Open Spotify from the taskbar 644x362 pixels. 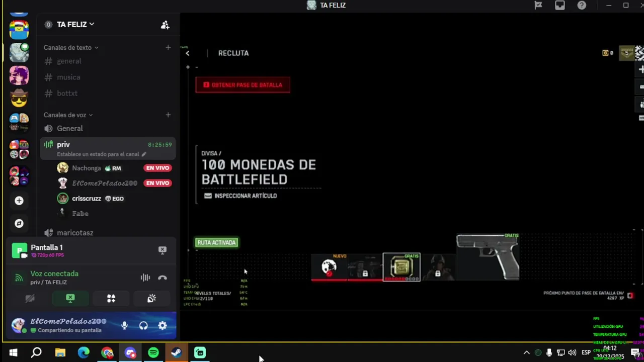tap(153, 352)
